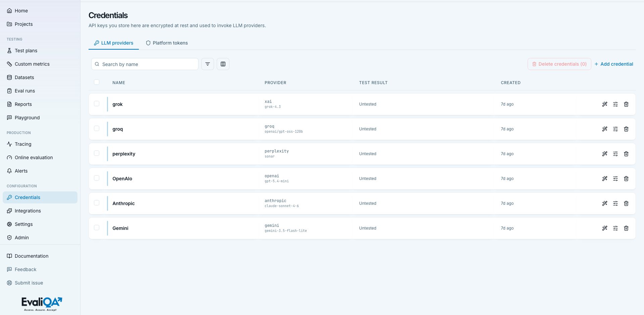
Task: Open the filter options icon button
Action: tap(208, 64)
